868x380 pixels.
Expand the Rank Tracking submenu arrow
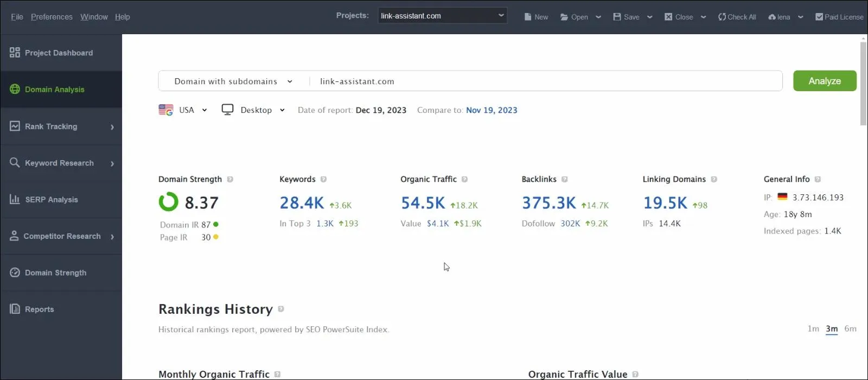pos(112,127)
